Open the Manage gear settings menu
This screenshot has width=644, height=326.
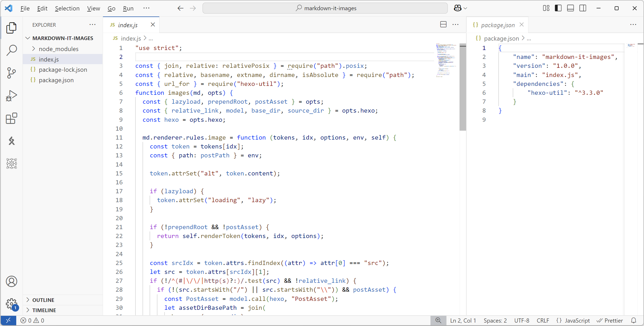(x=12, y=304)
